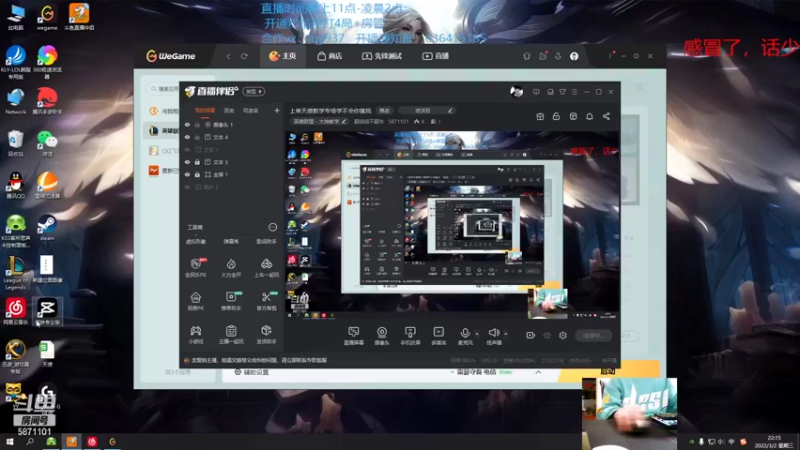Open the Windows Start menu
This screenshot has width=800, height=450.
point(9,442)
